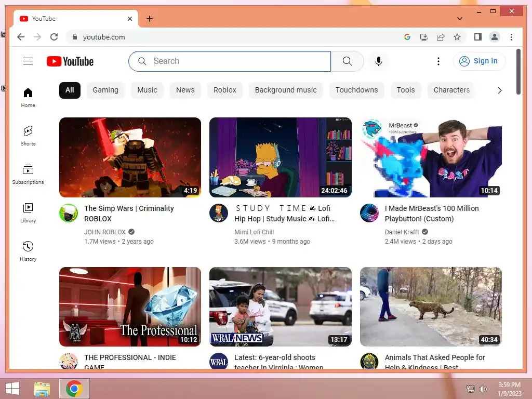Play The Professional game thumbnail
This screenshot has width=532, height=399.
pos(130,307)
